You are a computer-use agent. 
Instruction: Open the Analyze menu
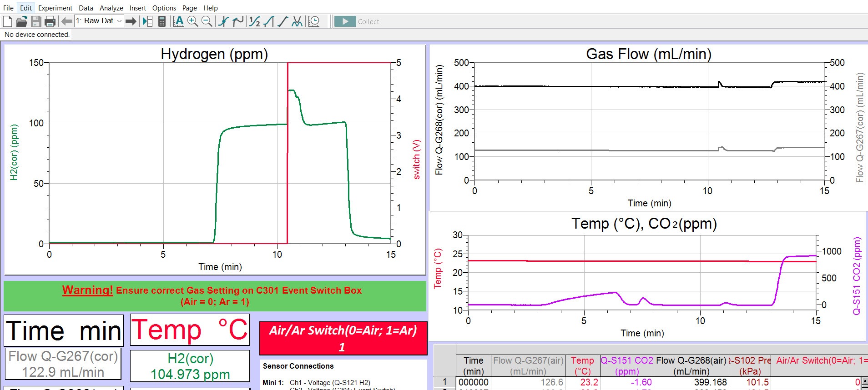coord(111,8)
